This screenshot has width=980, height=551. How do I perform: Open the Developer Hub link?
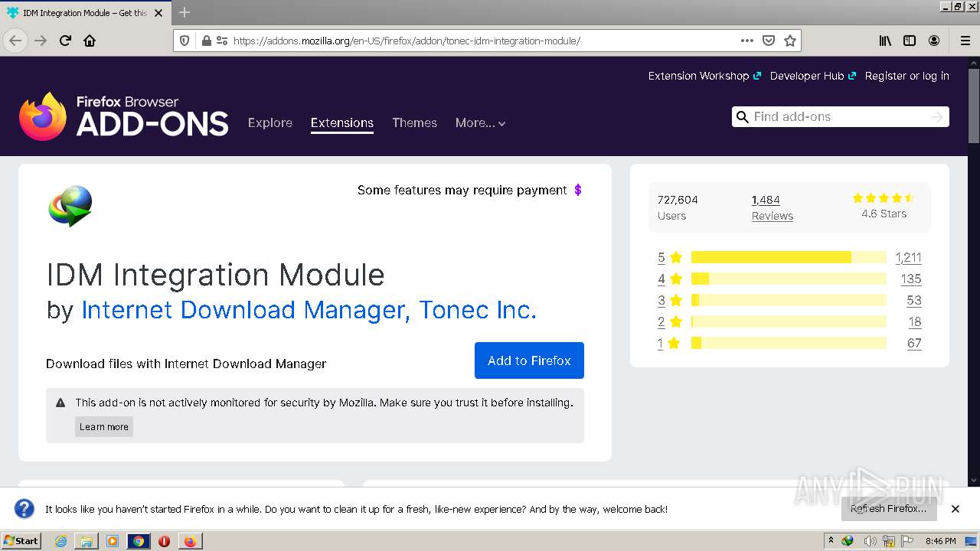[x=812, y=76]
